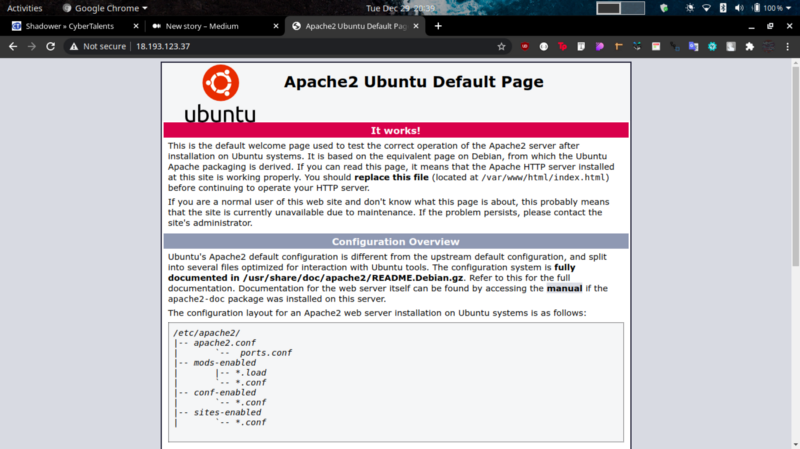Open the purple leaf extension icon
Viewport: 800px width, 449px height.
pyautogui.click(x=599, y=46)
